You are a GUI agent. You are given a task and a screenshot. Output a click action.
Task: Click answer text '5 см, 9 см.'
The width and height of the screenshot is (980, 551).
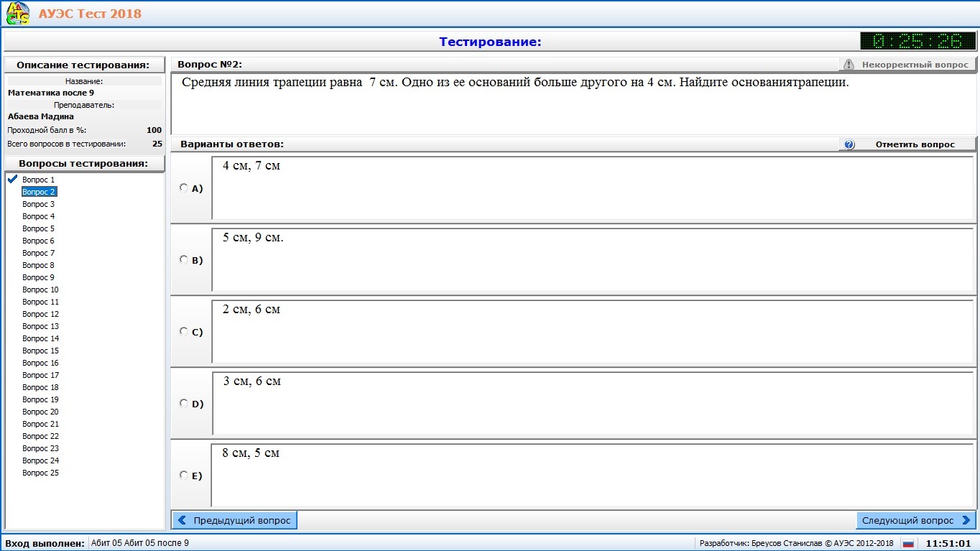click(x=254, y=238)
